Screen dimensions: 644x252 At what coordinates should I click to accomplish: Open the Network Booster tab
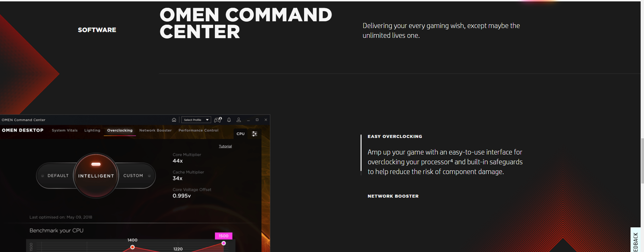click(155, 130)
